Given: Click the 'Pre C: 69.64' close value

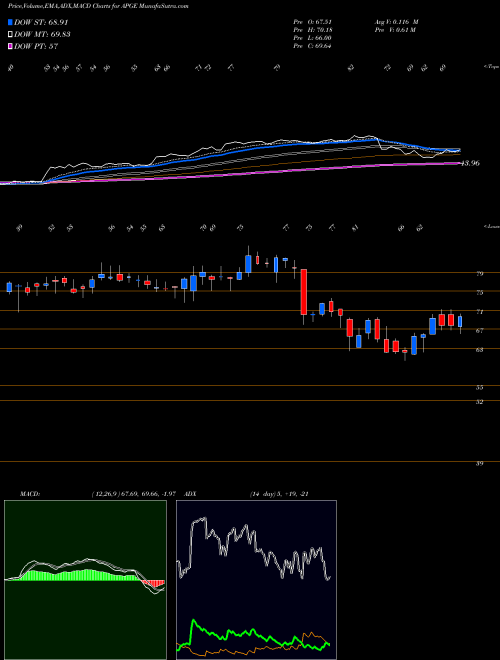Looking at the screenshot, I should tap(312, 46).
